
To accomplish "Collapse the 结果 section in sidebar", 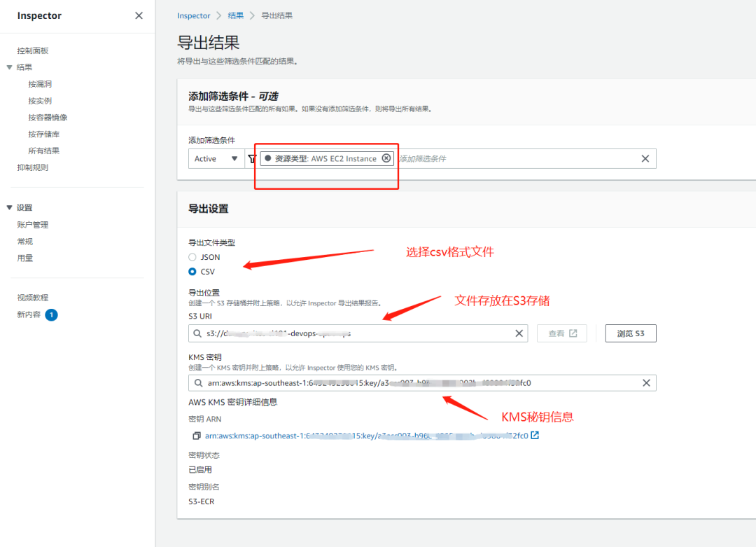I will click(9, 67).
